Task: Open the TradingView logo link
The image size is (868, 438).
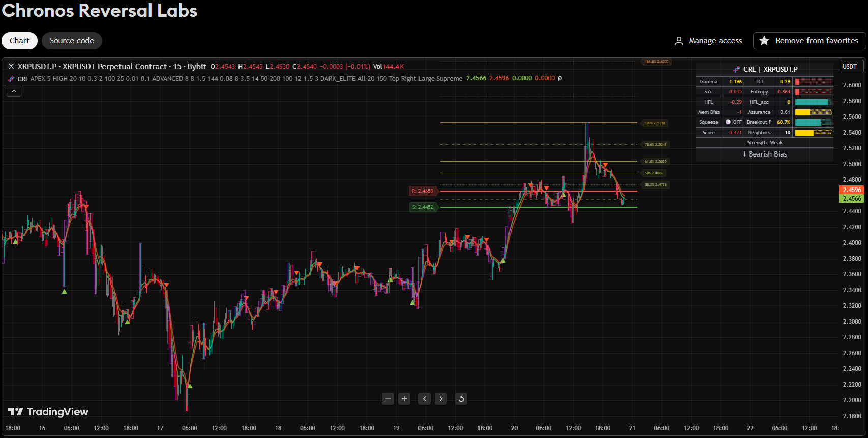Action: click(48, 412)
